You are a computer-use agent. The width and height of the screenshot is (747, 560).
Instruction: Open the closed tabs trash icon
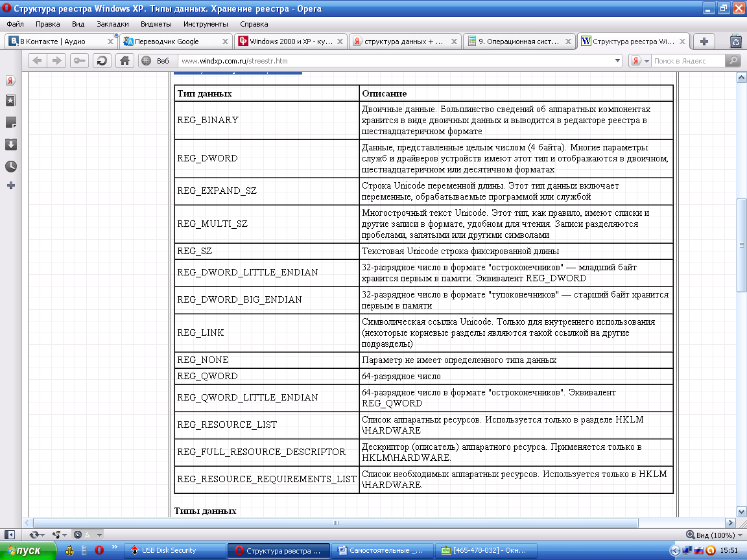736,41
